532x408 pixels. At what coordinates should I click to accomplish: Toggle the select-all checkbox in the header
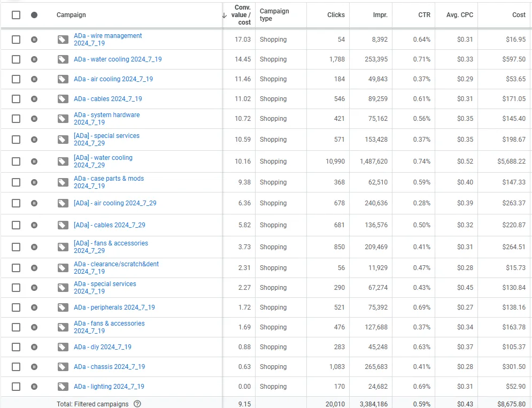(16, 14)
